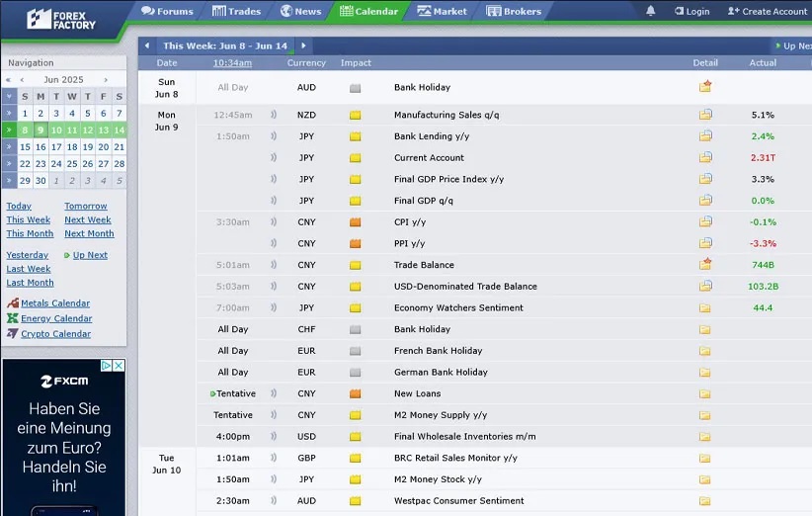This screenshot has height=516, width=812.
Task: Click the Forex Factory logo
Action: point(61,18)
